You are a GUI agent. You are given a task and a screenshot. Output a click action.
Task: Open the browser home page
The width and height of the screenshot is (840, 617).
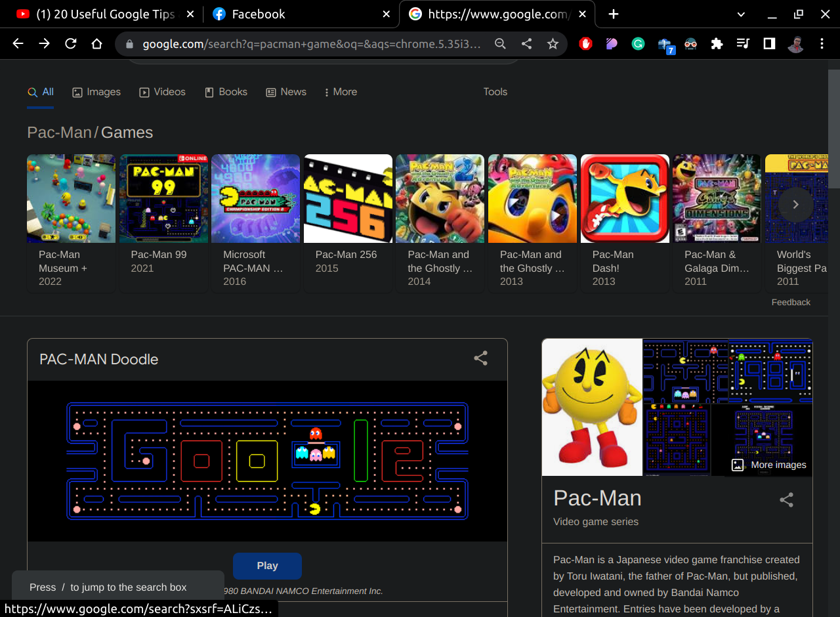coord(96,44)
